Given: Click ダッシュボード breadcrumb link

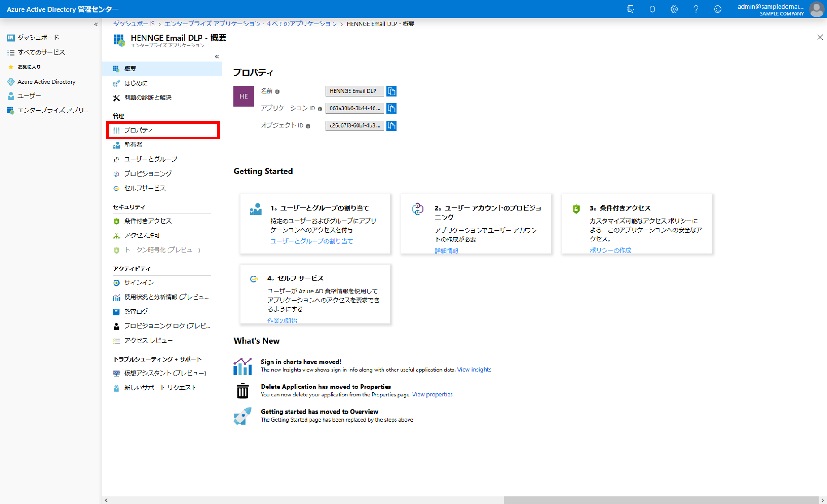Looking at the screenshot, I should 134,24.
